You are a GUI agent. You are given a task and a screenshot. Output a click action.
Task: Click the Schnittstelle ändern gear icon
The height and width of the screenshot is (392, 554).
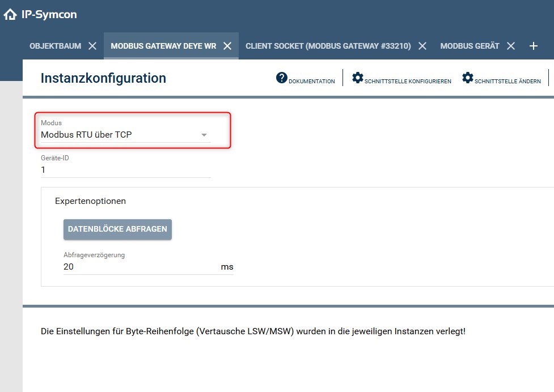(468, 78)
